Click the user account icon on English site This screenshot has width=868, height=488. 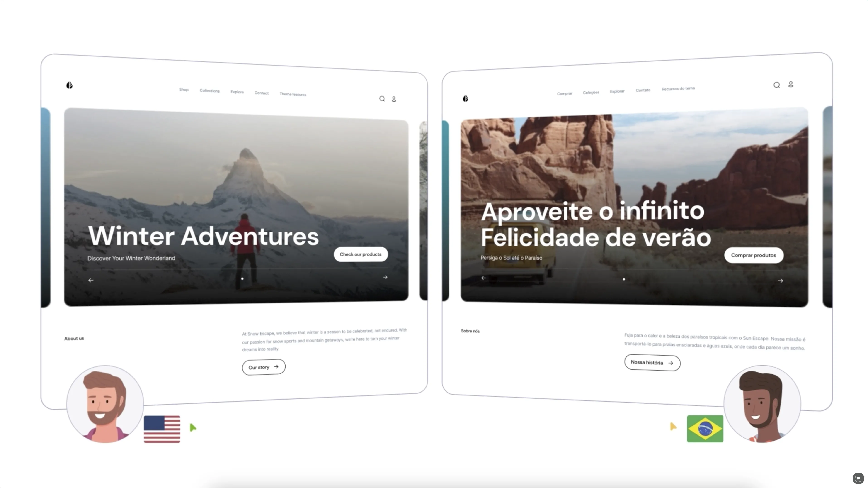[393, 98]
